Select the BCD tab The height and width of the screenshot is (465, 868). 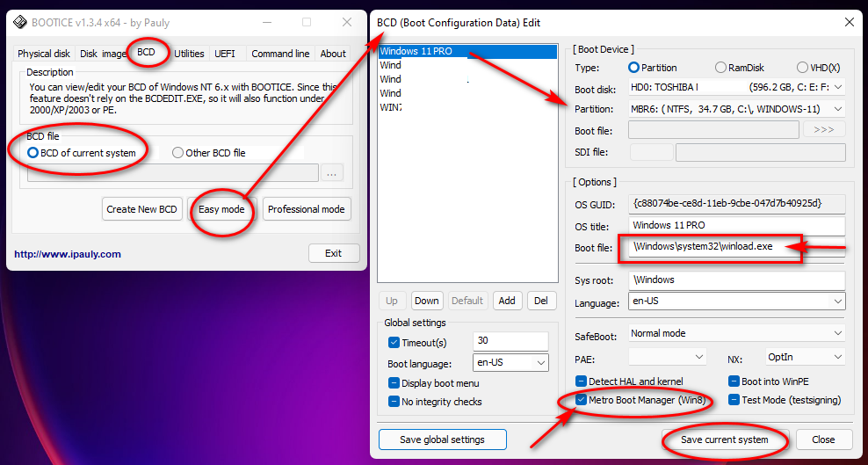point(146,52)
